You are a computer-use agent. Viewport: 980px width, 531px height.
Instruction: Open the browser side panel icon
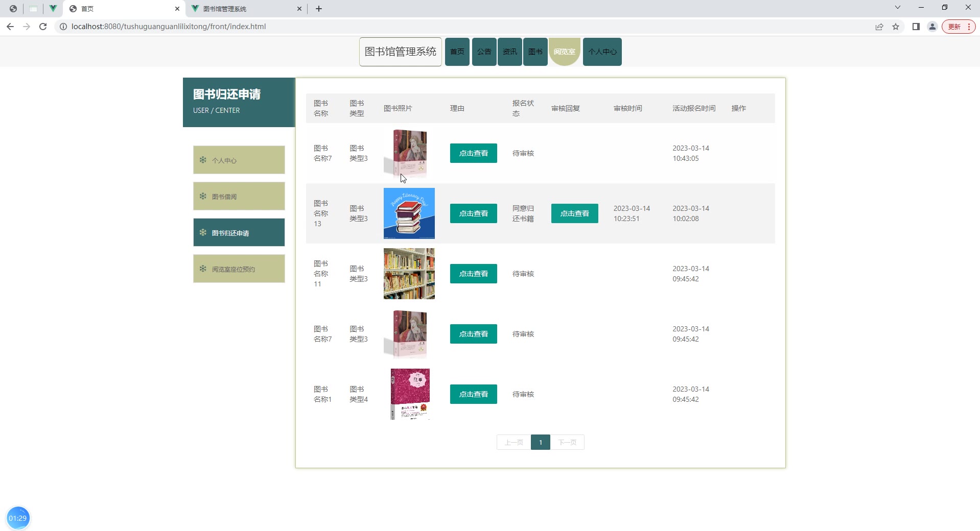tap(916, 27)
